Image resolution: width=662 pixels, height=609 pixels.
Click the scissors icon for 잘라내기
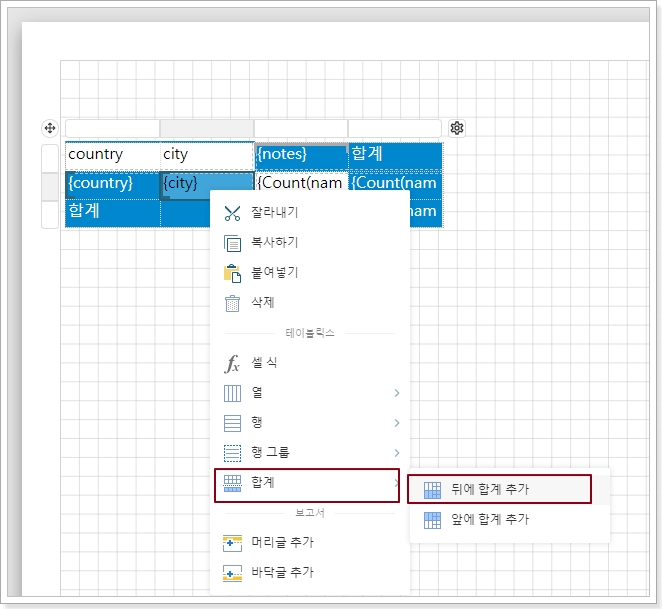[x=233, y=212]
